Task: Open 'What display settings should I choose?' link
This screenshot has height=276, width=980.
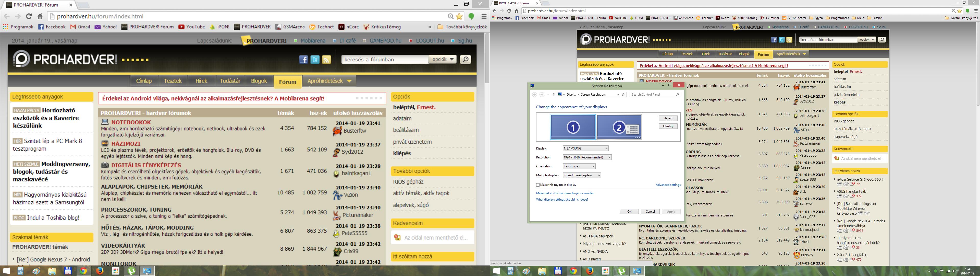Action: coord(562,200)
